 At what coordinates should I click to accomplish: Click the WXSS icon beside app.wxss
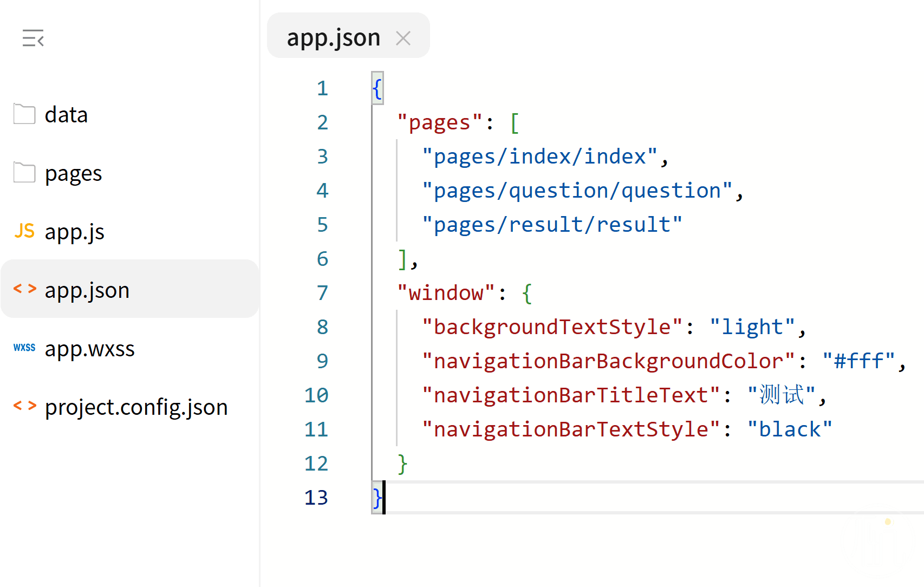pos(24,348)
